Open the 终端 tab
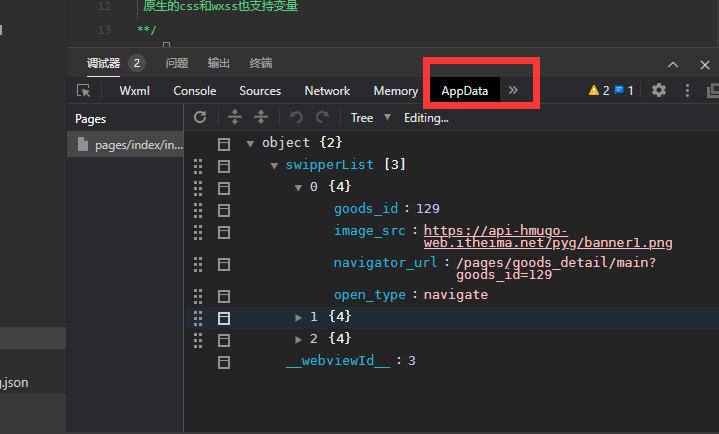This screenshot has height=434, width=719. pos(260,63)
